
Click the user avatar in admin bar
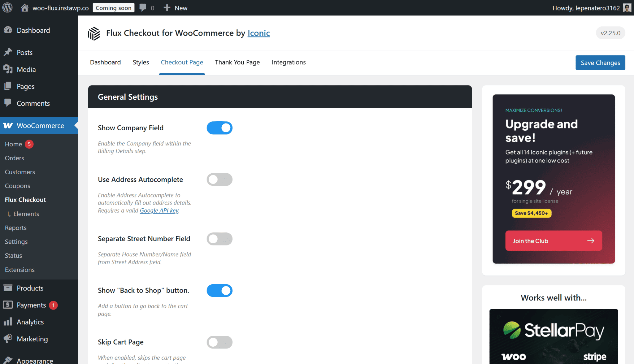(627, 8)
